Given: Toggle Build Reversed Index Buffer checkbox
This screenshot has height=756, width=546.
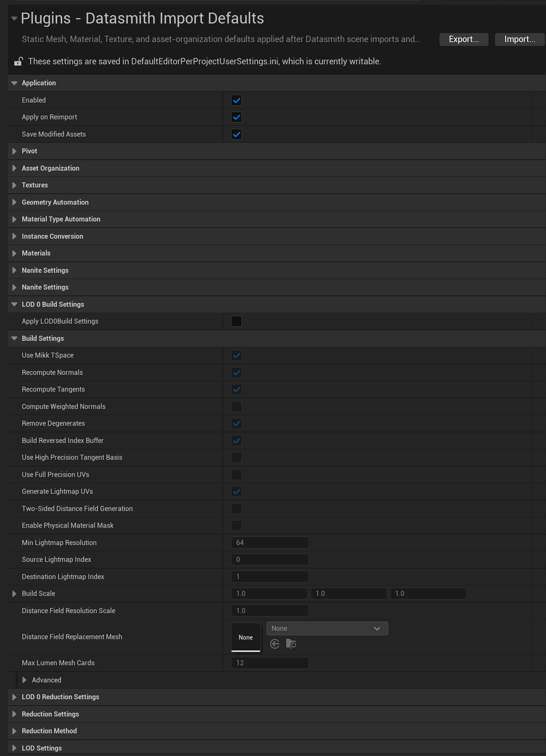Looking at the screenshot, I should (x=236, y=441).
